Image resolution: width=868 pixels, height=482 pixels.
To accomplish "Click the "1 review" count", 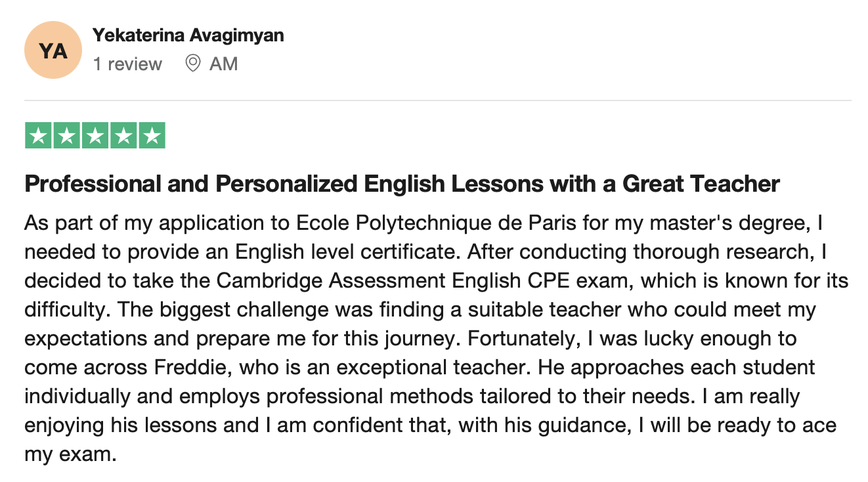I will [127, 64].
